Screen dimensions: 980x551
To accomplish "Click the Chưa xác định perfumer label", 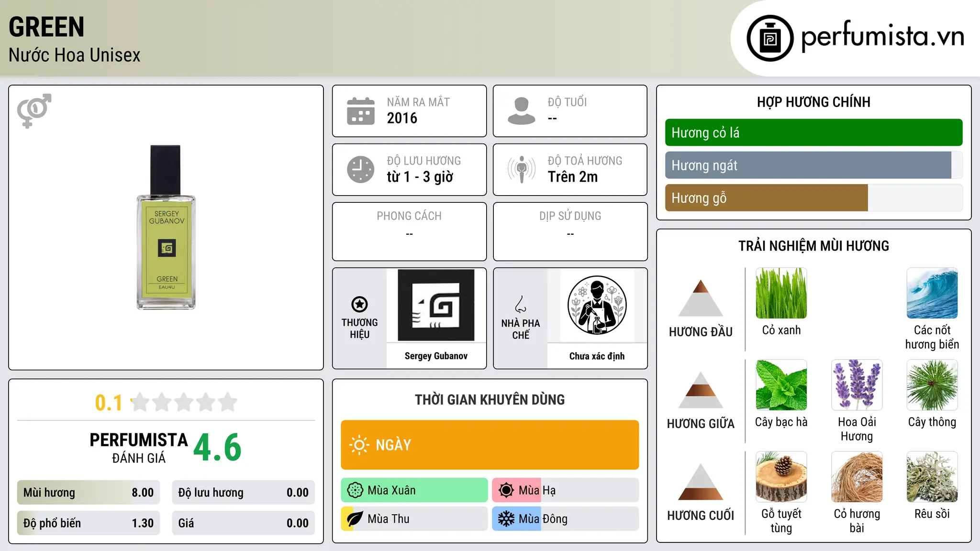I will pos(597,356).
